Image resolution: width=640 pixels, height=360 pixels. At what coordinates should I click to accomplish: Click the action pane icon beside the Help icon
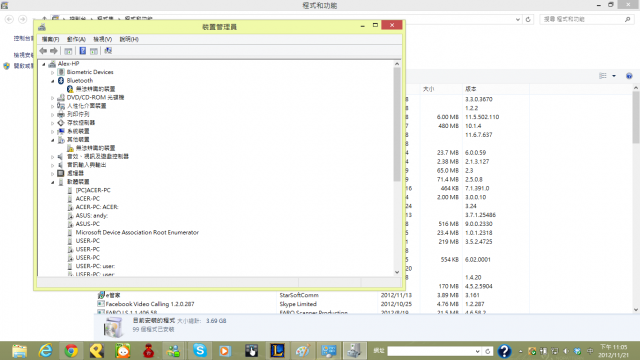click(94, 51)
